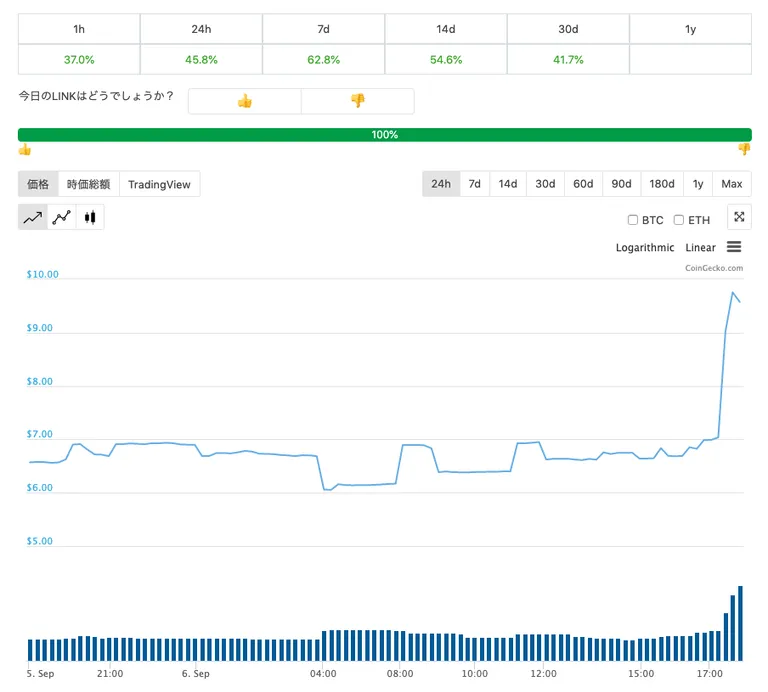Open the TradingView tab

click(x=159, y=184)
